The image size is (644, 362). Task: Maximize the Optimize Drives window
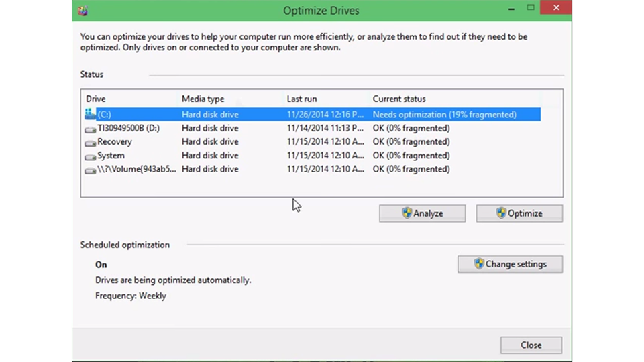coord(531,8)
